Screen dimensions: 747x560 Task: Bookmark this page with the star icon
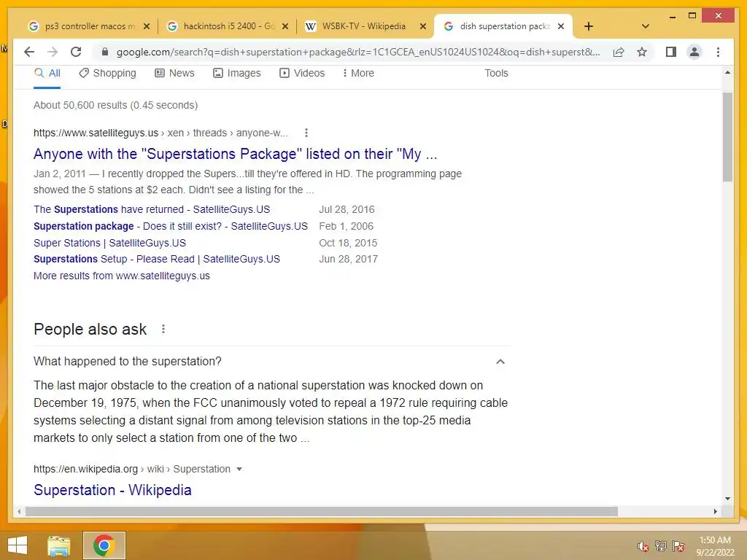(642, 52)
